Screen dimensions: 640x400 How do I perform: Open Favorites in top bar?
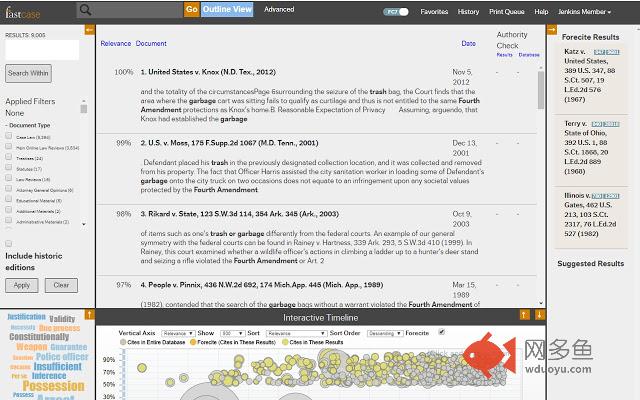[434, 12]
